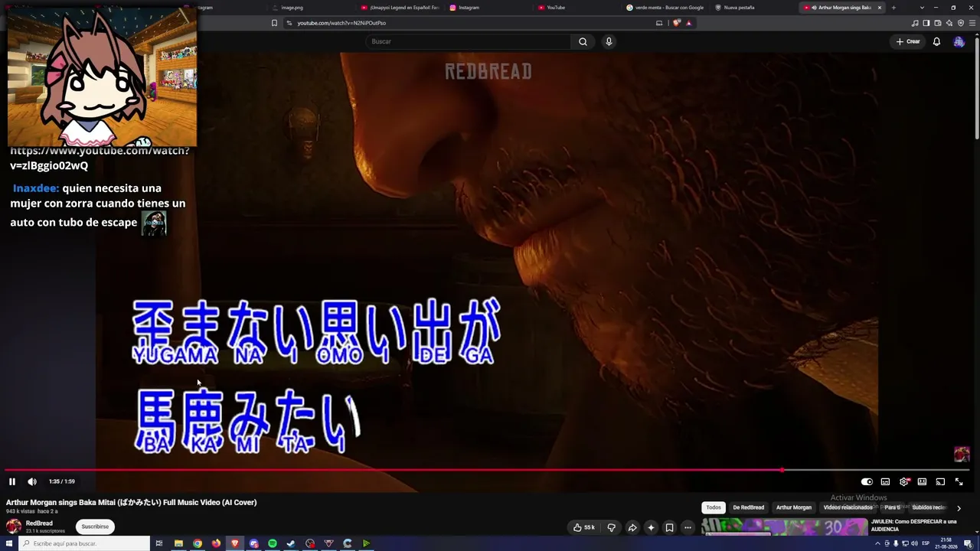Turn on subtitles in the player

885,481
